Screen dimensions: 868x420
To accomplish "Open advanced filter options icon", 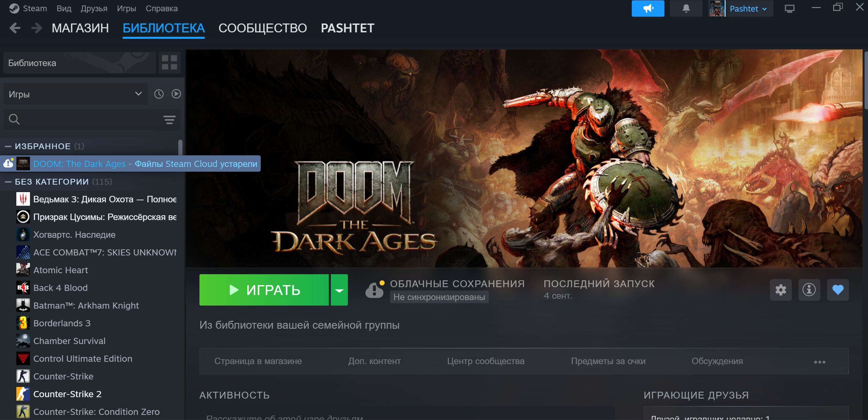I will pyautogui.click(x=169, y=120).
